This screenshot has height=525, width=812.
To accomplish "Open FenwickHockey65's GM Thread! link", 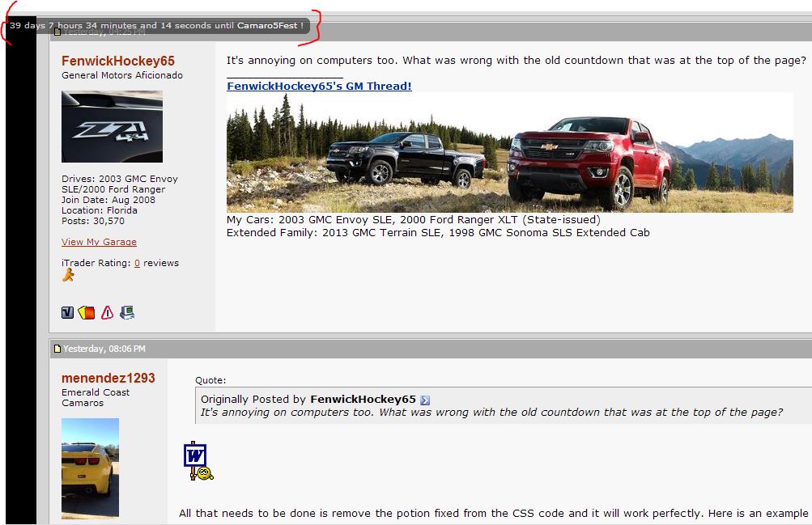I will (319, 86).
